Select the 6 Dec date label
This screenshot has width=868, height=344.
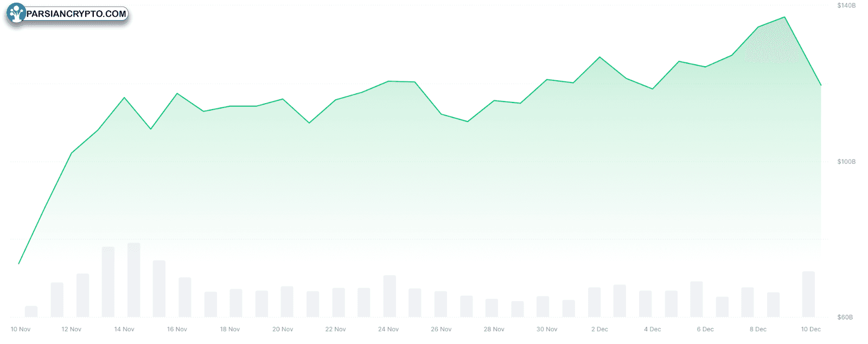705,329
